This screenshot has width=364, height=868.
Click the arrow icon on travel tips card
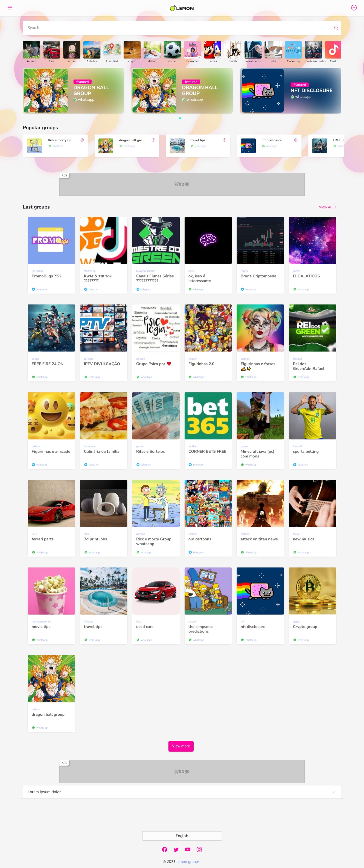tap(224, 140)
